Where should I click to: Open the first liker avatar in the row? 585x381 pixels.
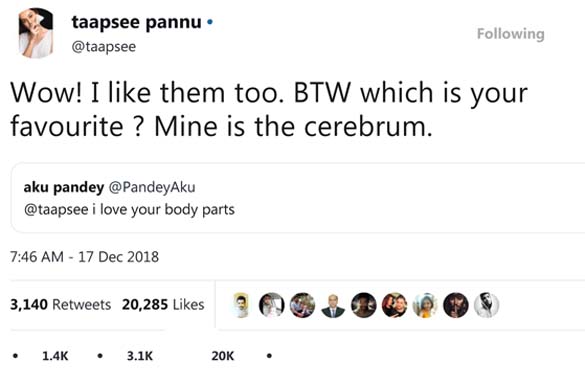[241, 305]
